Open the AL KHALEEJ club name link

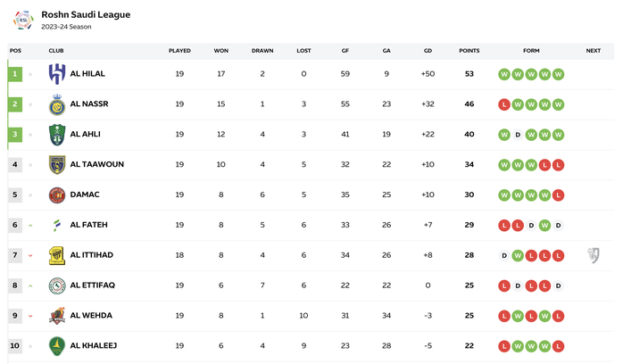tap(94, 345)
